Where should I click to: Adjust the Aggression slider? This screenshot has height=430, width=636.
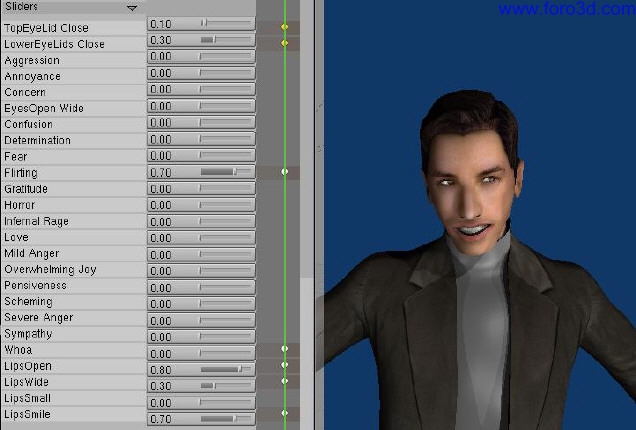point(201,56)
